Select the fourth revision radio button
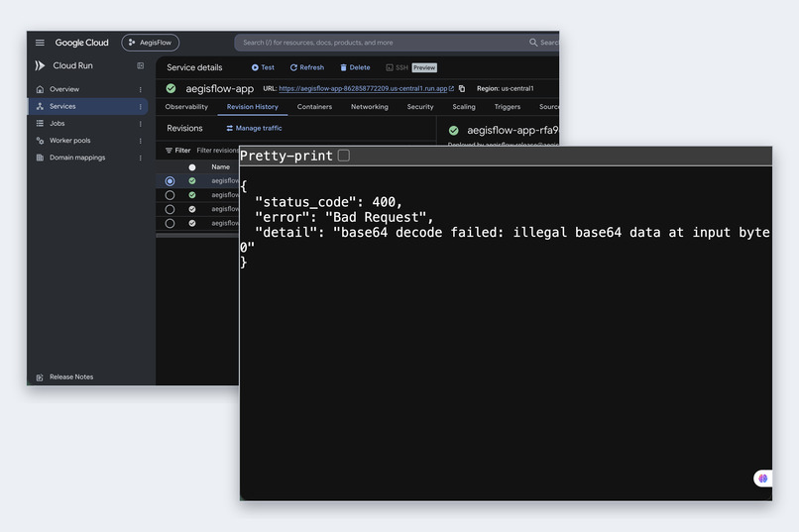The width and height of the screenshot is (799, 532). tap(170, 224)
